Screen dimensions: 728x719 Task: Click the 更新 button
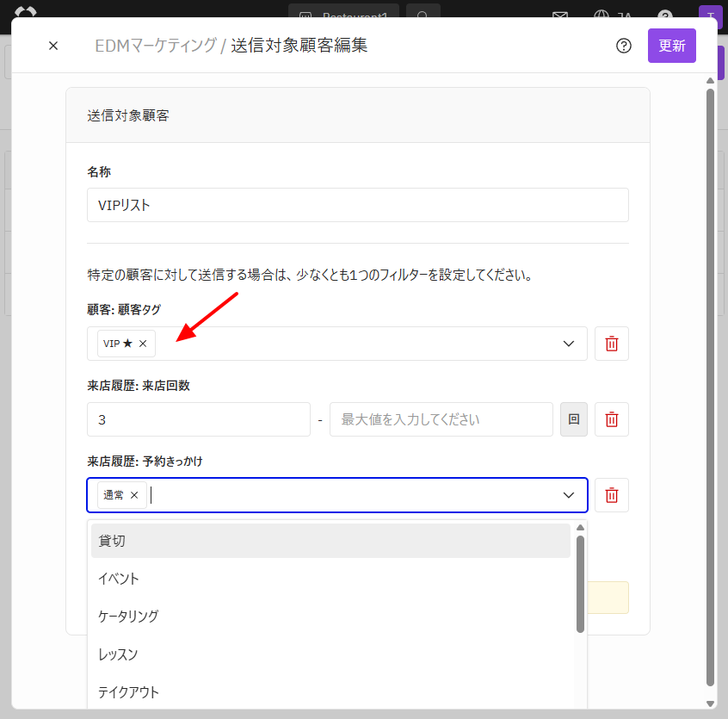pyautogui.click(x=671, y=46)
